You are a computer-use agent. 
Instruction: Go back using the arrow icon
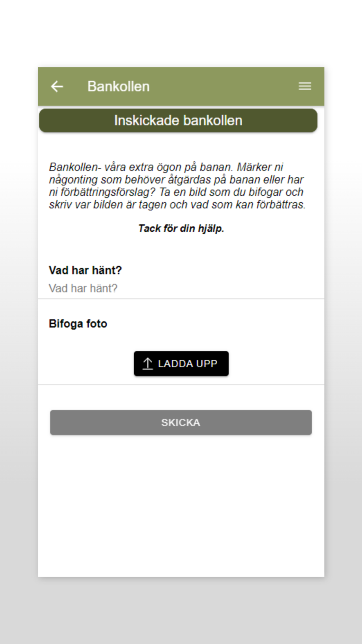click(57, 87)
